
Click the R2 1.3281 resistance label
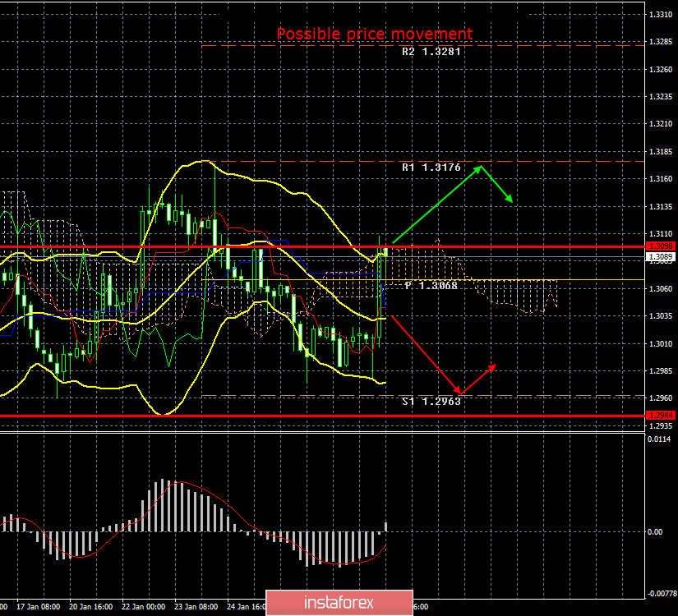click(431, 52)
